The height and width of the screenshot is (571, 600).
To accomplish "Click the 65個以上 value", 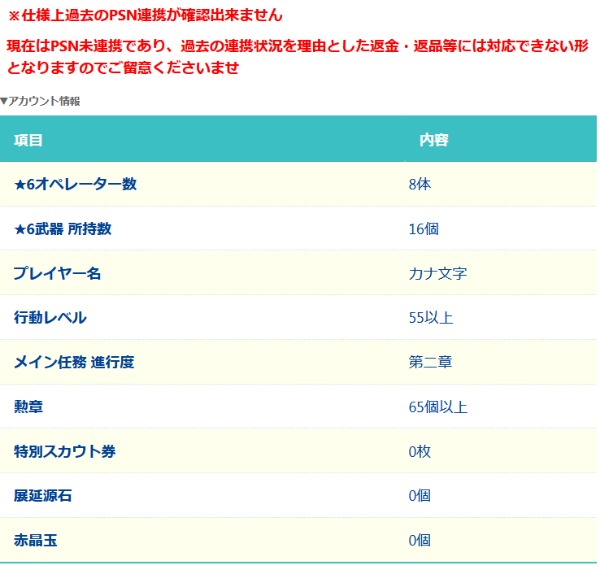I will coord(438,407).
